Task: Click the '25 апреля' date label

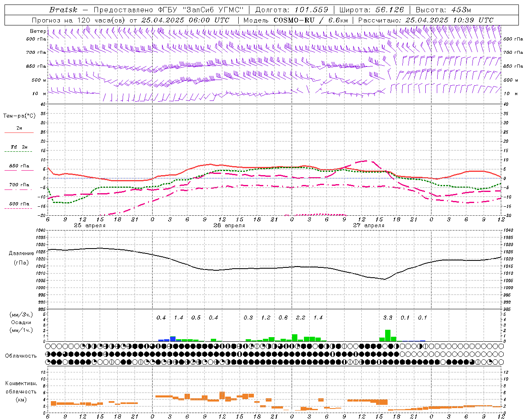Action: click(x=89, y=226)
